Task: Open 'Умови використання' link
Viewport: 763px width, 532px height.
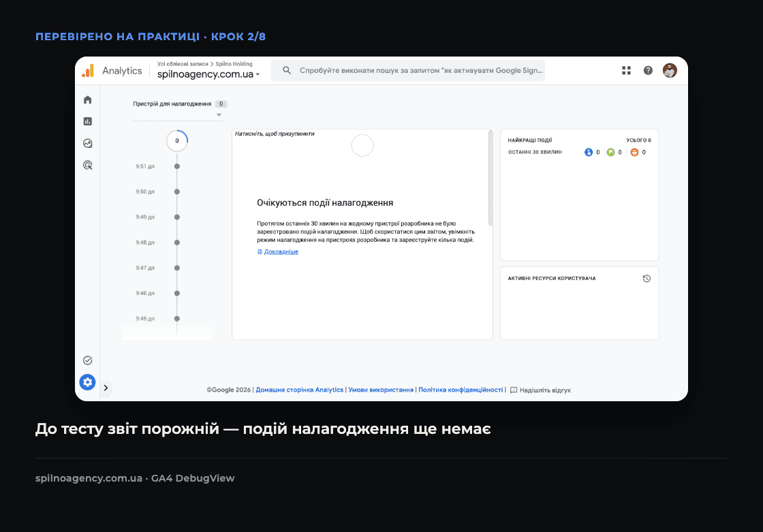Action: tap(381, 390)
